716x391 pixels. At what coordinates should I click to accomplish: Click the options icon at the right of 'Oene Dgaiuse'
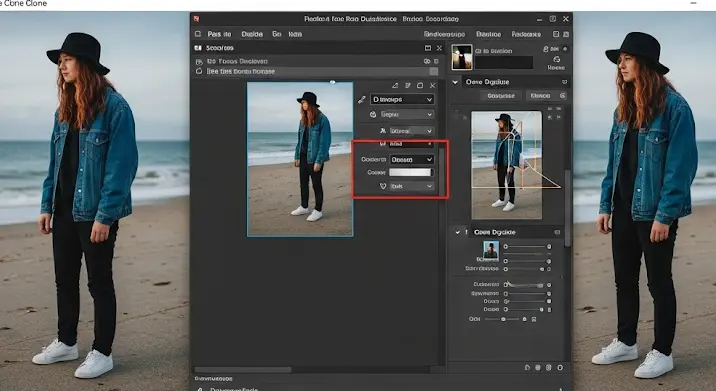point(564,82)
